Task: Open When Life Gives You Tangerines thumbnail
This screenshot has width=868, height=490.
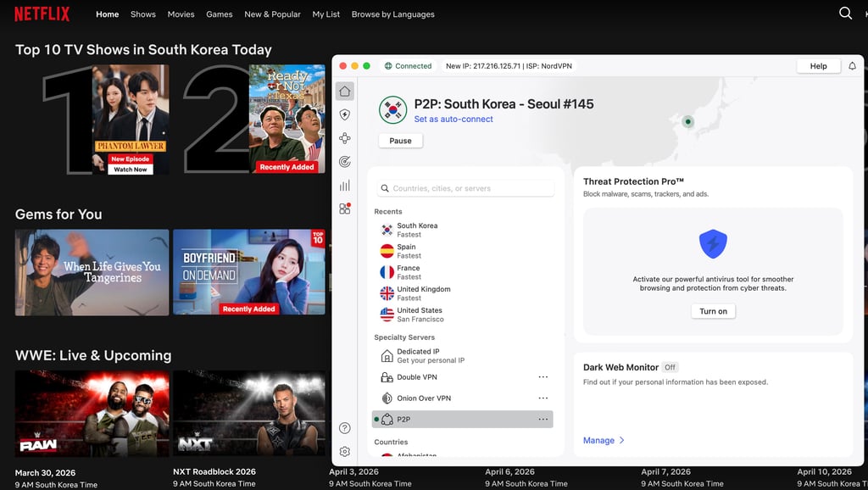Action: coord(92,272)
